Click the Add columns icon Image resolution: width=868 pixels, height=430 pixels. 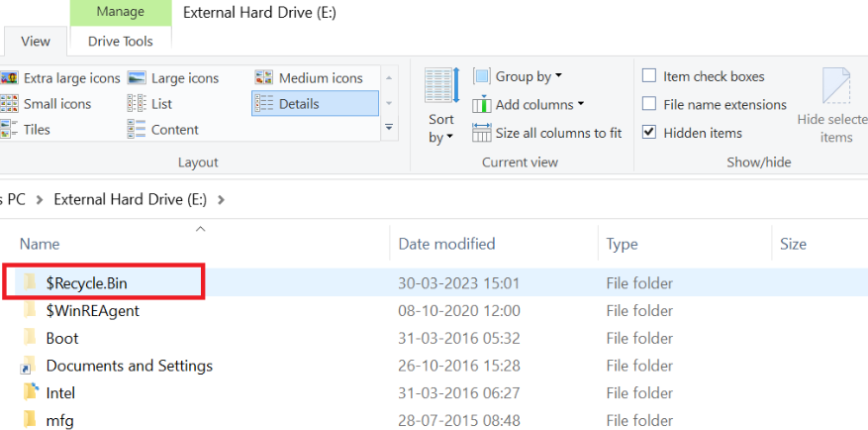(482, 105)
